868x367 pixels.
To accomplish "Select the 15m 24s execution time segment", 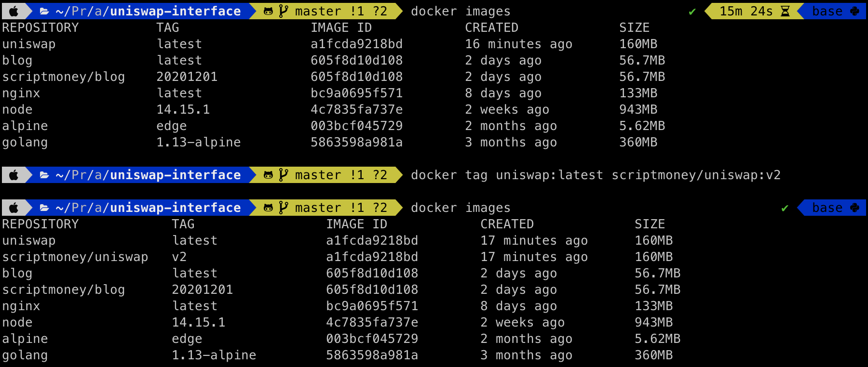I will pos(746,11).
